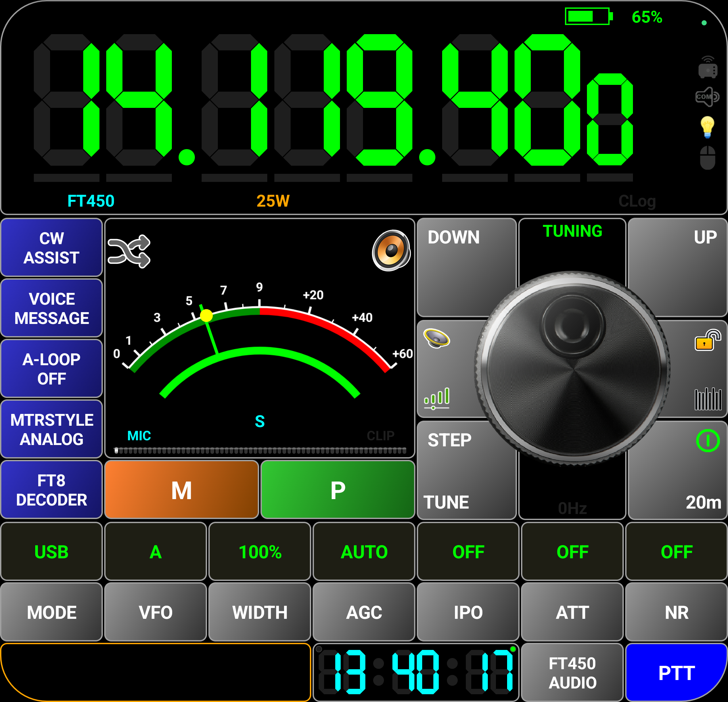This screenshot has height=702, width=728.
Task: Click the COM speaker icon
Action: [x=707, y=97]
